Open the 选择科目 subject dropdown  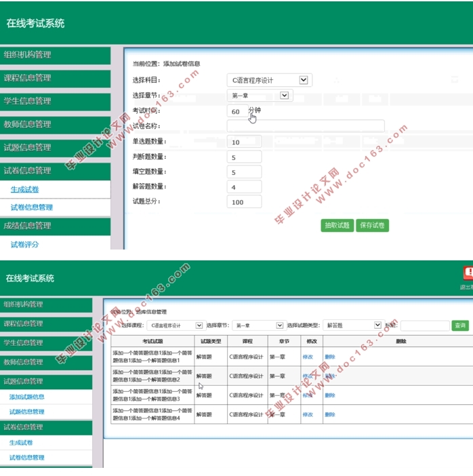tap(268, 80)
